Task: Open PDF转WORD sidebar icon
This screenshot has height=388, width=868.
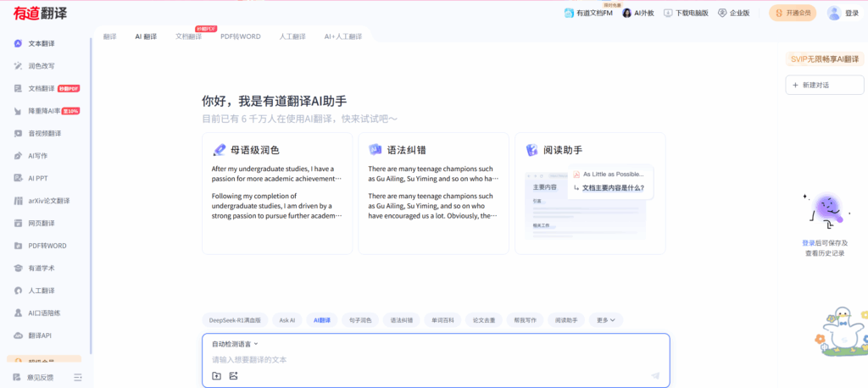Action: 19,245
